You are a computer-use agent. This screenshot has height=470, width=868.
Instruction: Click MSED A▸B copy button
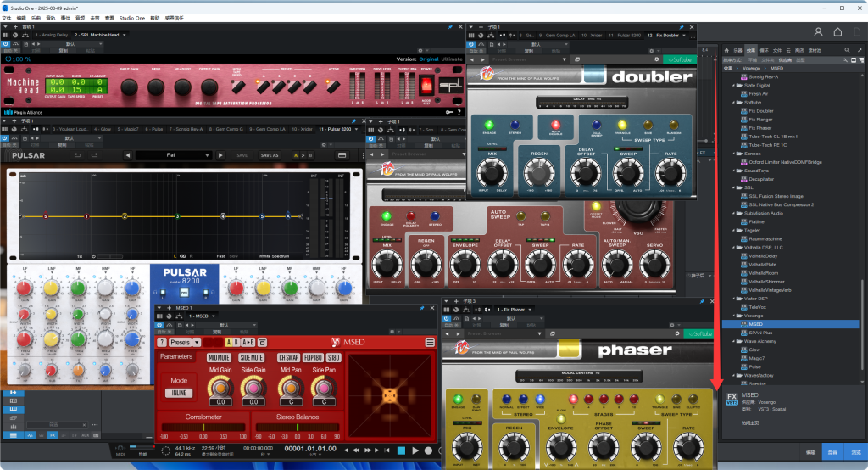[x=248, y=343]
